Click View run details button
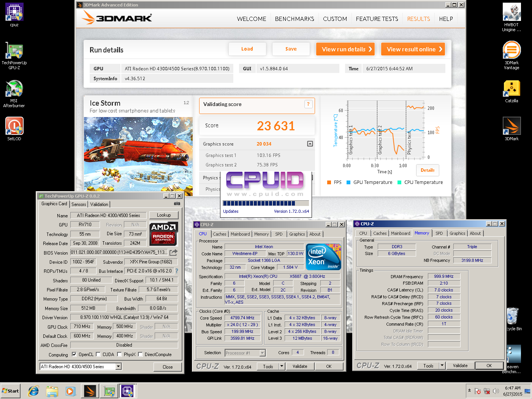This screenshot has height=399, width=532. coord(345,49)
